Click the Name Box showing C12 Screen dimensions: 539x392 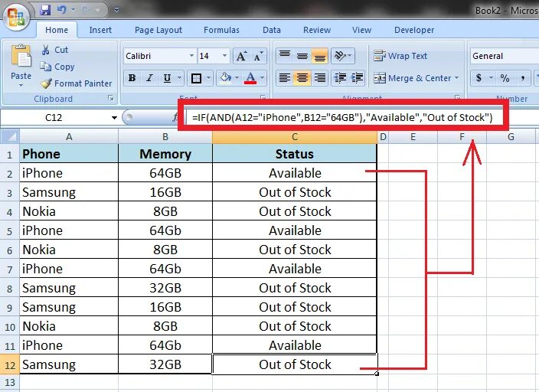click(55, 118)
